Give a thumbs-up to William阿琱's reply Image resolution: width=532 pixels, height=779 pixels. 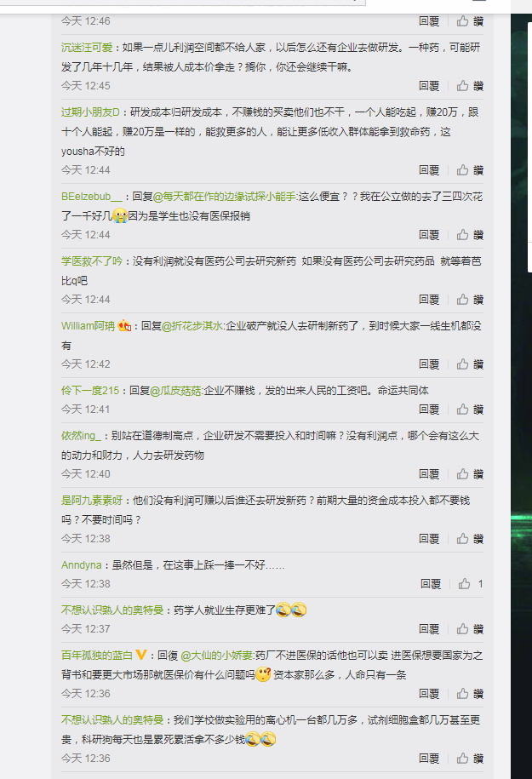click(x=470, y=364)
